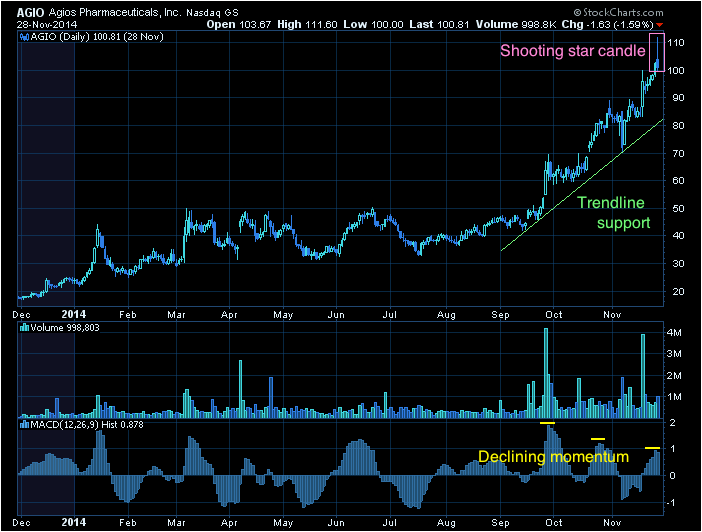Click the copyright symbol before StockCharts.com

point(578,13)
